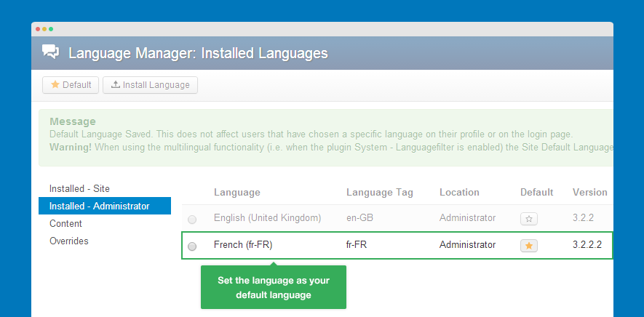Open the Installed - Site menu item
Viewport: 644px width, 317px height.
(79, 188)
